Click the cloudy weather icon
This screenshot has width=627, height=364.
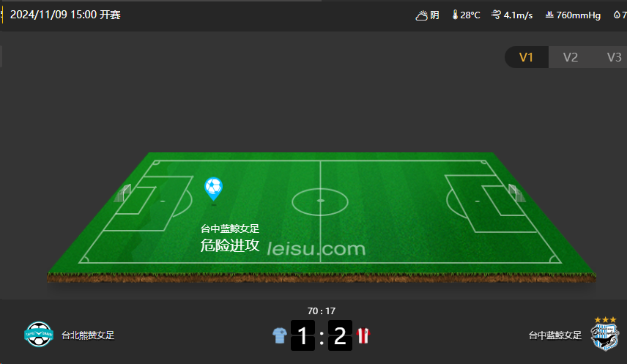coord(421,15)
